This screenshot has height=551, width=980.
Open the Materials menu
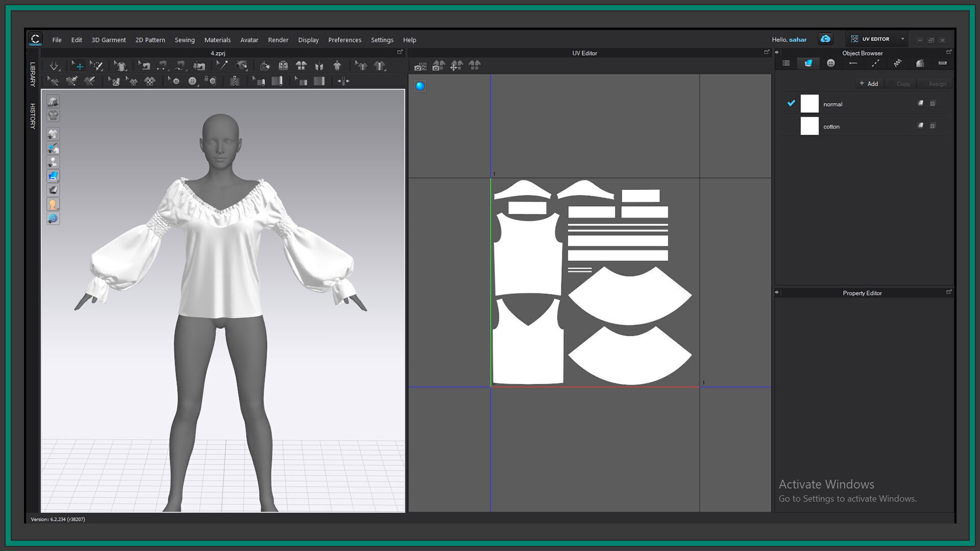click(217, 40)
